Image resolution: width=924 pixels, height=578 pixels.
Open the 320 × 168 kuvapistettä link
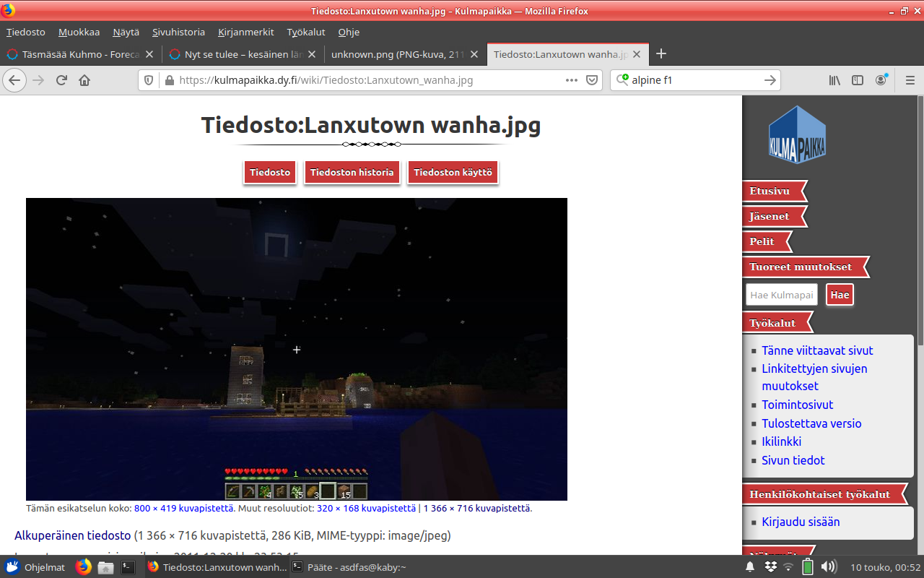click(366, 508)
